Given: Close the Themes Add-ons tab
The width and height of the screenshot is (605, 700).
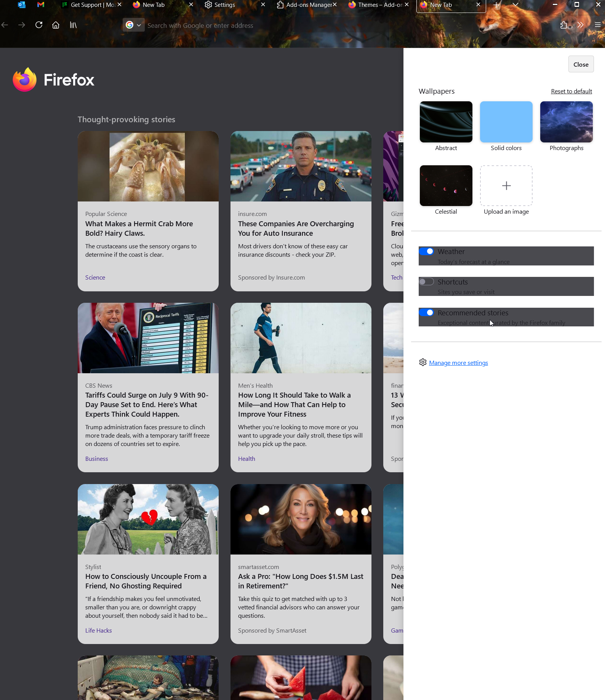Looking at the screenshot, I should coord(407,5).
